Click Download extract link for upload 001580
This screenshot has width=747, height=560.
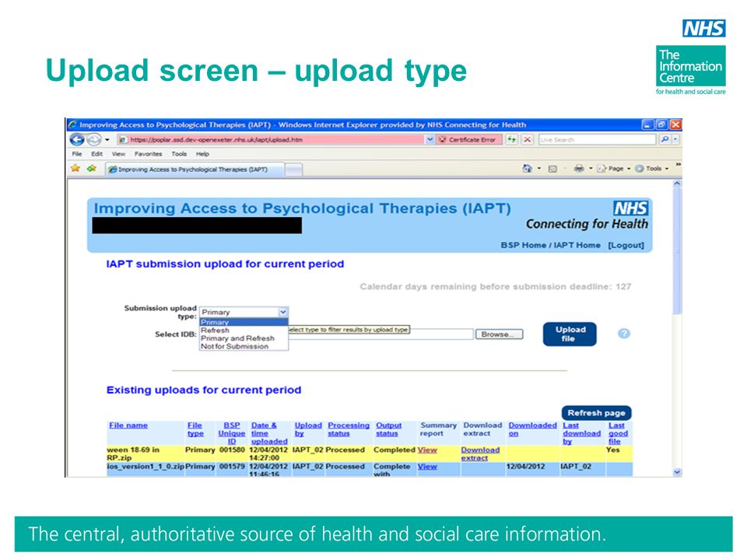480,453
